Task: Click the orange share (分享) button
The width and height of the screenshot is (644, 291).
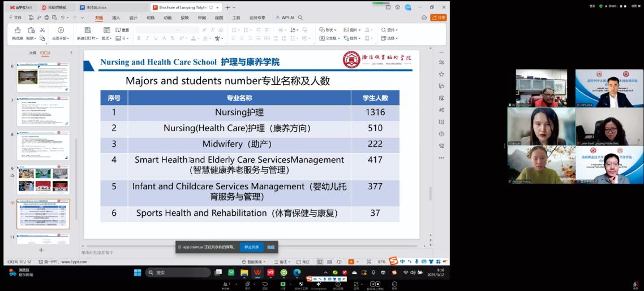Action: [x=439, y=18]
